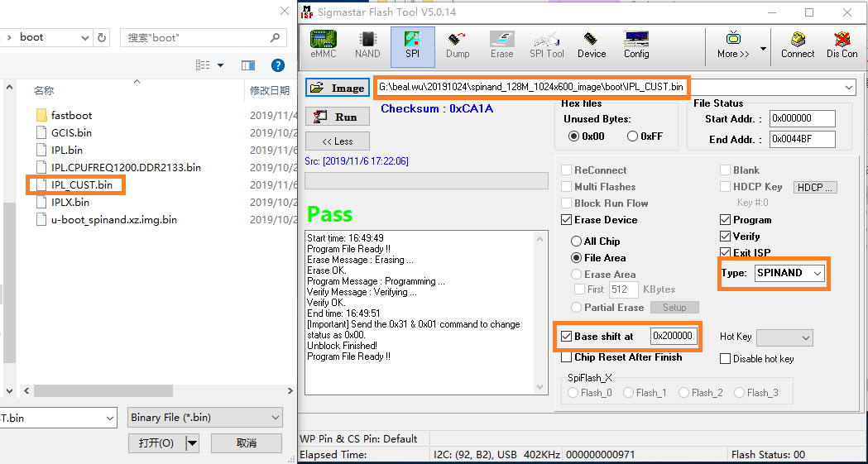Select the 0xFF unused bytes option

tap(633, 136)
